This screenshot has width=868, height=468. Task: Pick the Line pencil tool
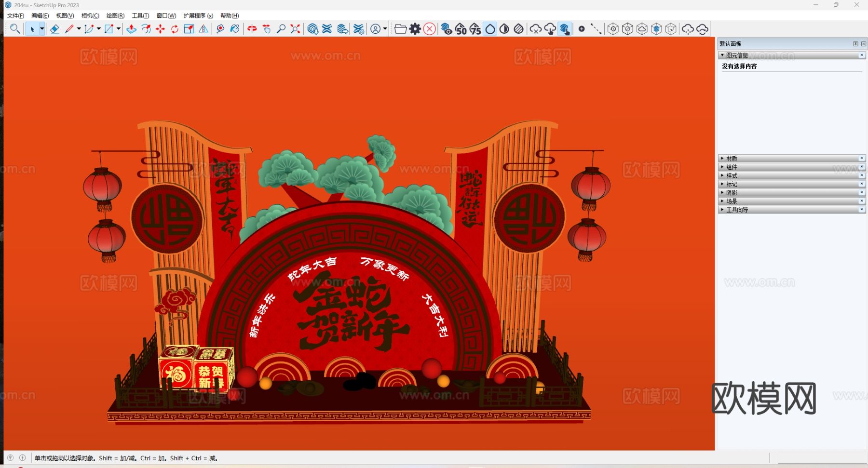click(69, 29)
